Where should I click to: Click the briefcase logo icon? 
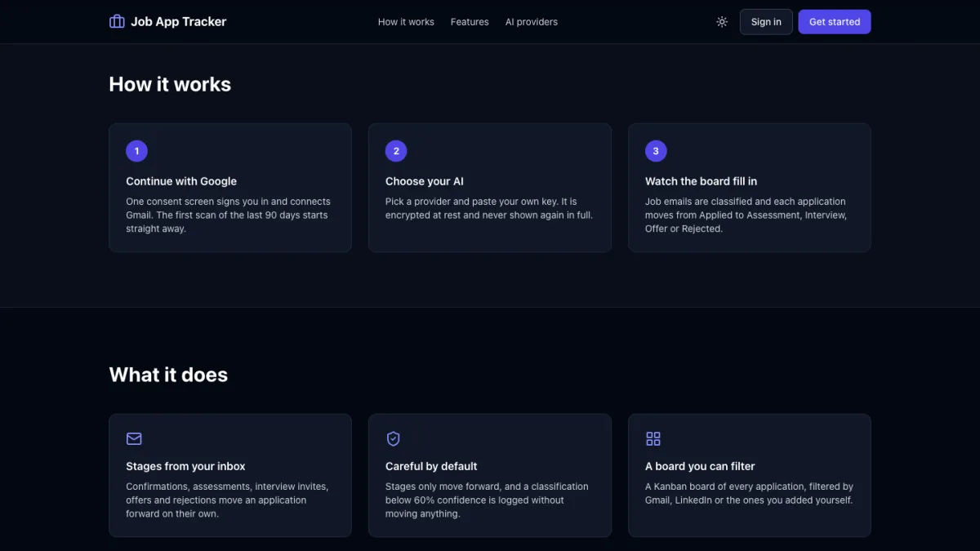click(117, 21)
